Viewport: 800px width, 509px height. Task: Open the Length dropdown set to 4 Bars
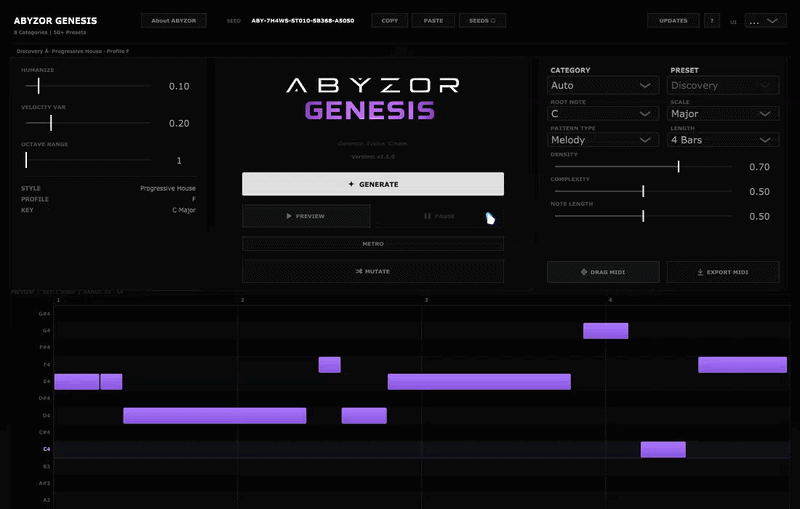tap(723, 140)
